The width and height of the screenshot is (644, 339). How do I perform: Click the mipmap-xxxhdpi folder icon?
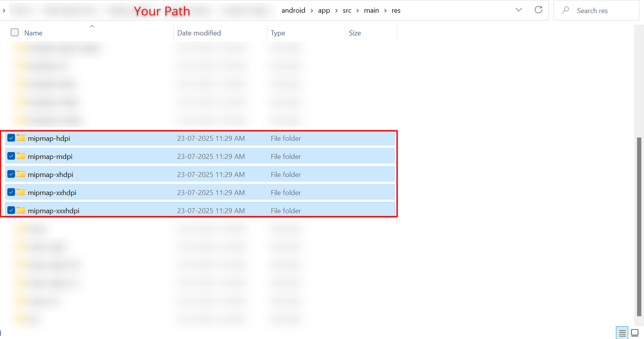21,210
